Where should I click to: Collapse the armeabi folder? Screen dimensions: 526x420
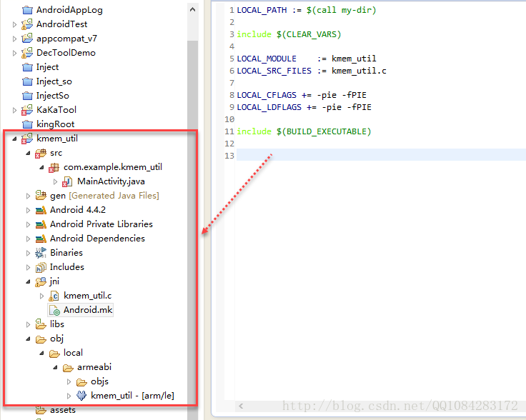click(x=55, y=368)
